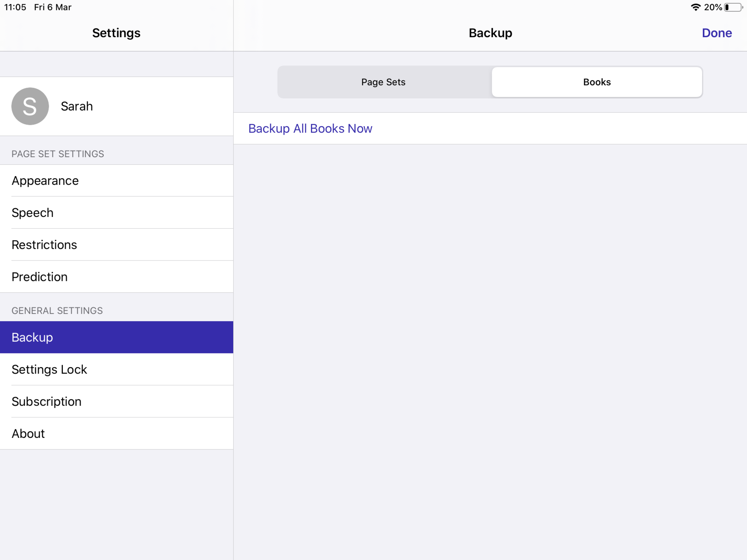747x560 pixels.
Task: Open the Speech settings
Action: click(x=32, y=213)
